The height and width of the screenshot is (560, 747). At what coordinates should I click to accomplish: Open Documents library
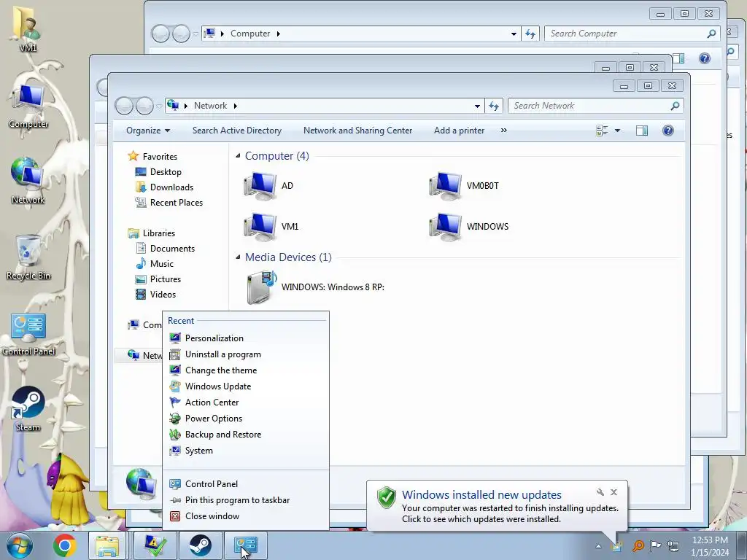click(x=165, y=249)
